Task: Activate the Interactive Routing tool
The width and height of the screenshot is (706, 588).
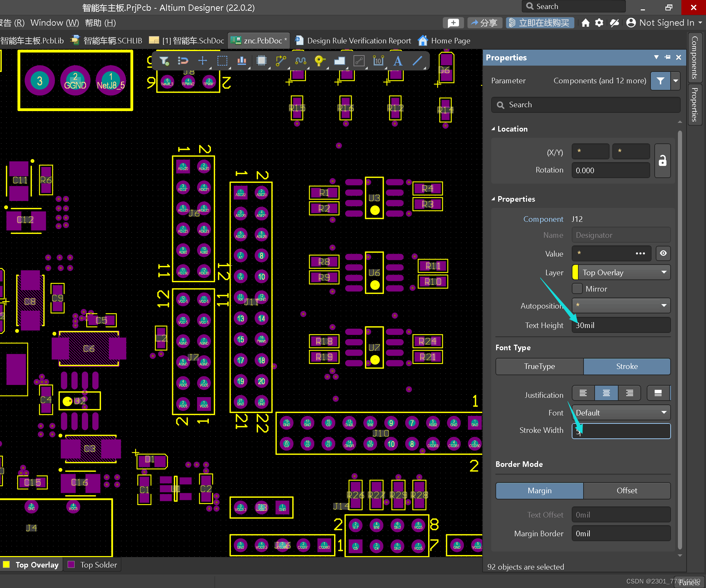Action: pyautogui.click(x=281, y=61)
